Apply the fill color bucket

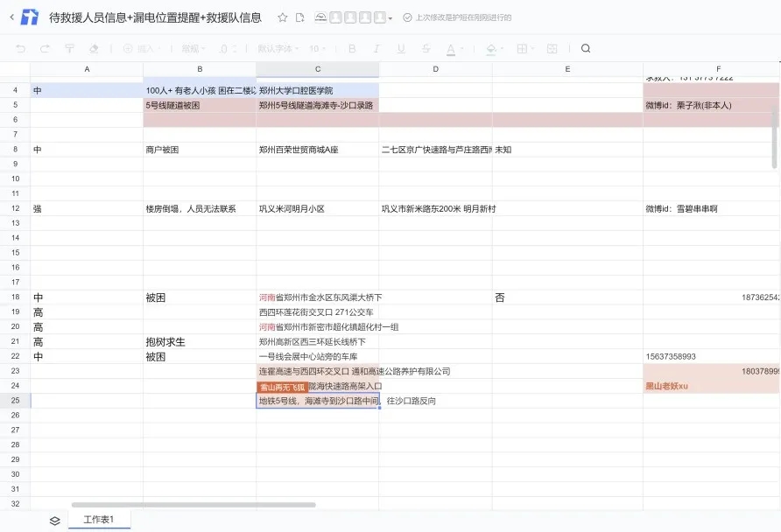[491, 49]
